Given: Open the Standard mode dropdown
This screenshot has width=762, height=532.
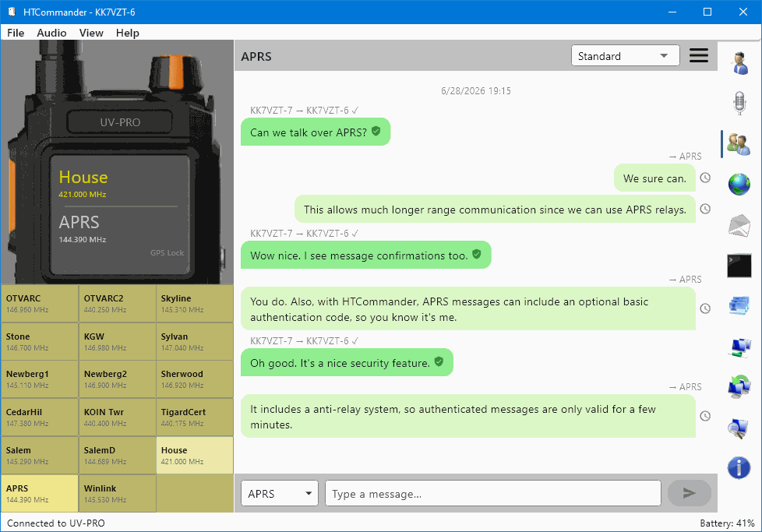Looking at the screenshot, I should [x=626, y=56].
